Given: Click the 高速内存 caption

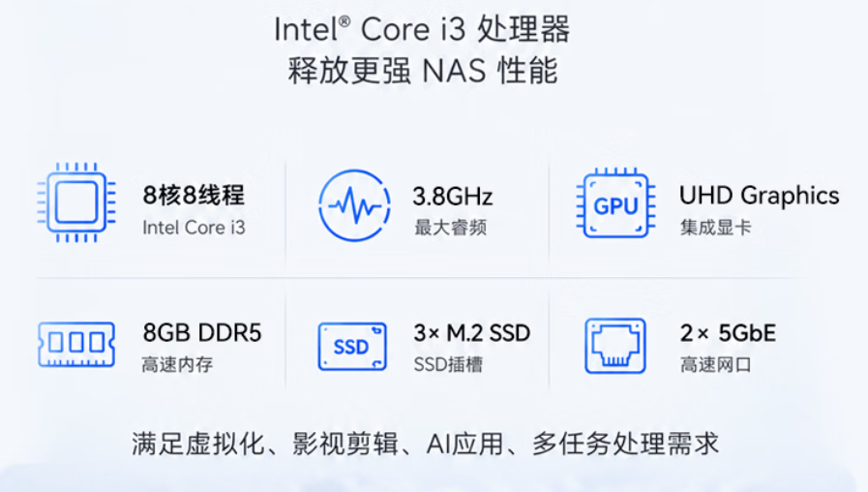Looking at the screenshot, I should 177,364.
